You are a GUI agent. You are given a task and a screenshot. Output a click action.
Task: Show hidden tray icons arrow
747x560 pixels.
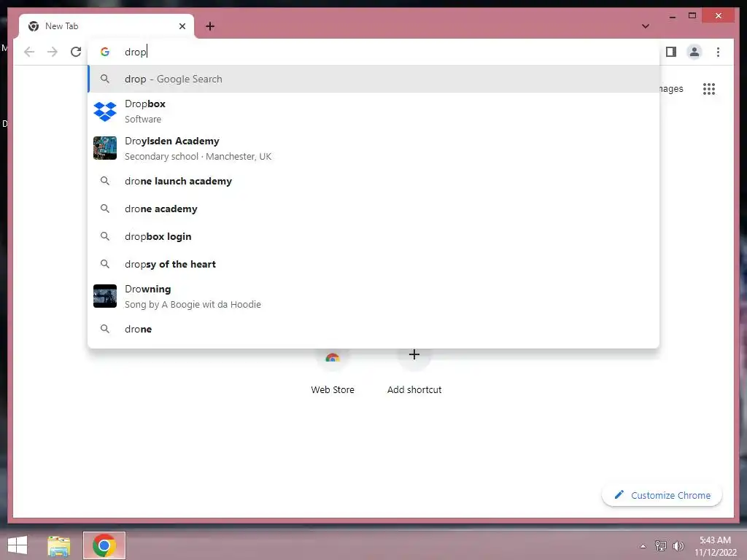pyautogui.click(x=643, y=546)
